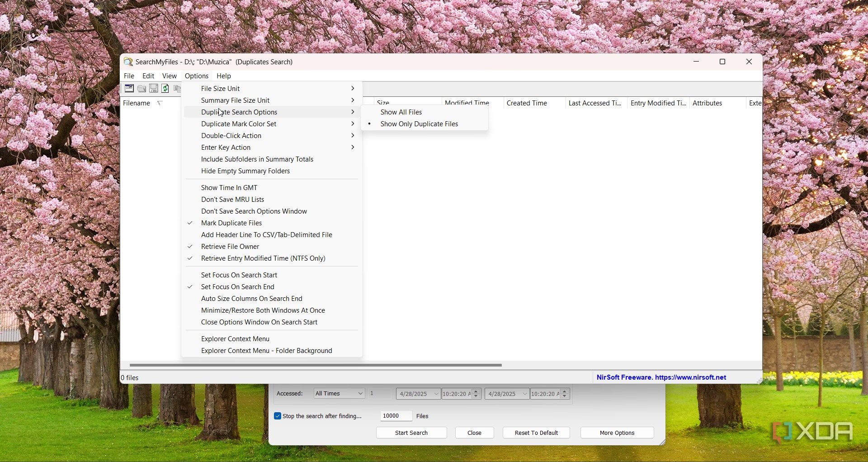The width and height of the screenshot is (868, 462).
Task: Choose Explorer Context Menu entry
Action: tap(272, 339)
